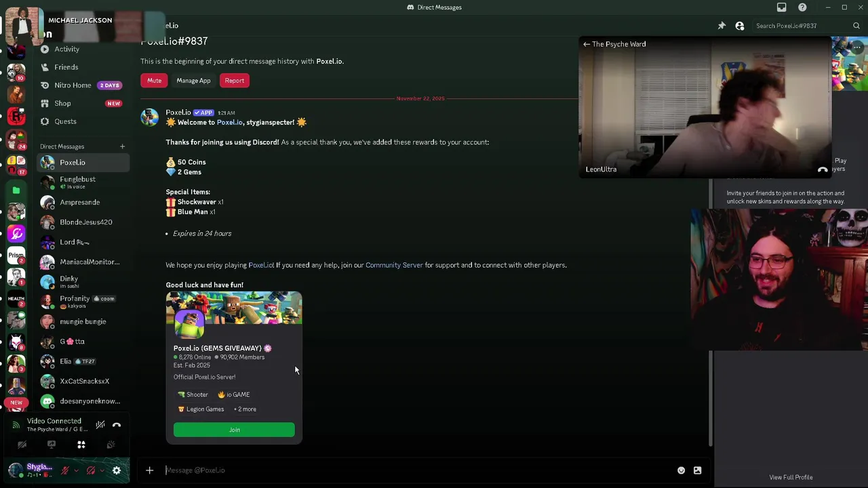This screenshot has width=868, height=488.
Task: Open the BlondeJesus420 conversation
Action: [83, 222]
